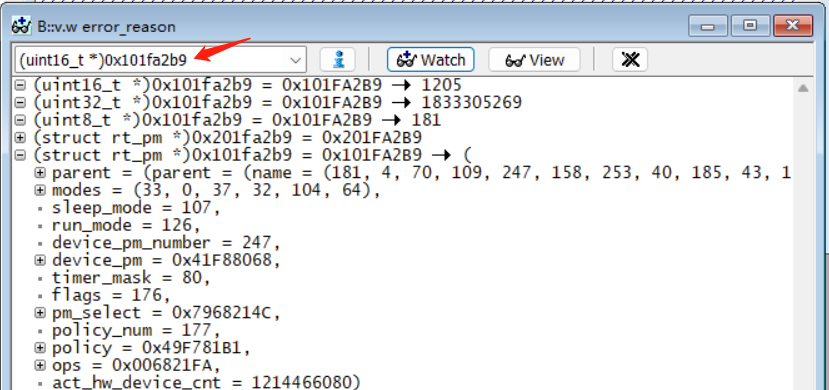Expand the modes member node
This screenshot has height=390, width=829.
coord(40,190)
